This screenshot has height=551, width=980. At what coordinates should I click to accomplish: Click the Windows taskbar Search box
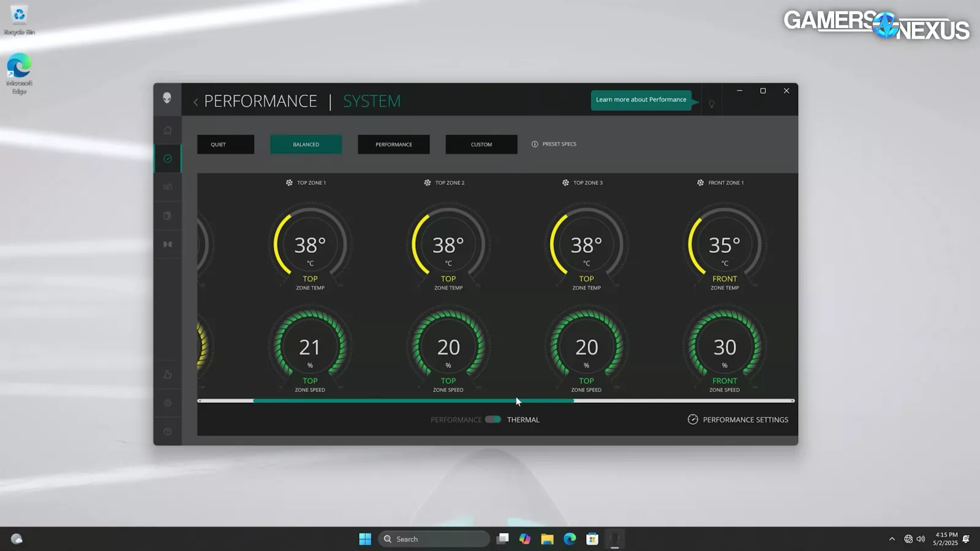(x=434, y=539)
